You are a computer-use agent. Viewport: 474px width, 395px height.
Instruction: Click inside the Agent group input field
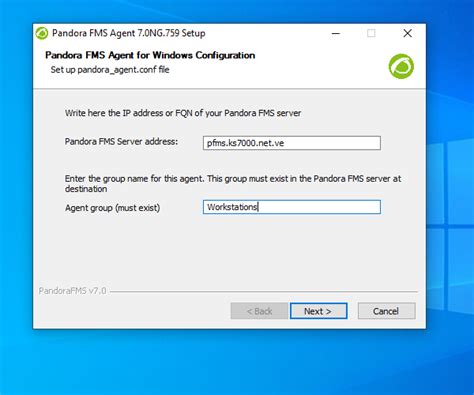(x=292, y=207)
